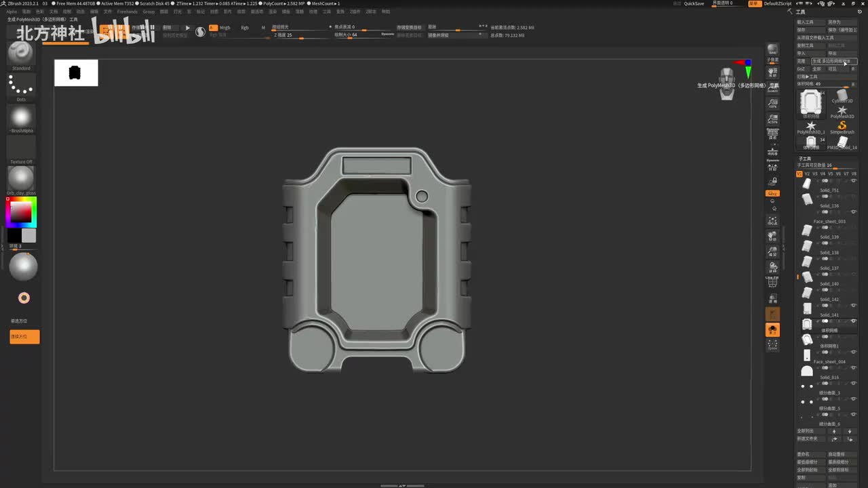Click the orange ring icon in left panel
Image resolution: width=868 pixels, height=488 pixels.
pyautogui.click(x=24, y=298)
